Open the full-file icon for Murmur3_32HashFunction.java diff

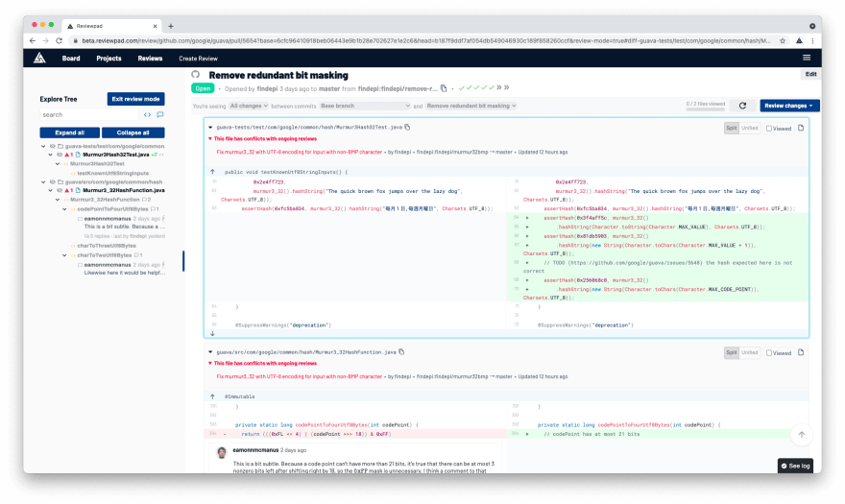tap(801, 352)
